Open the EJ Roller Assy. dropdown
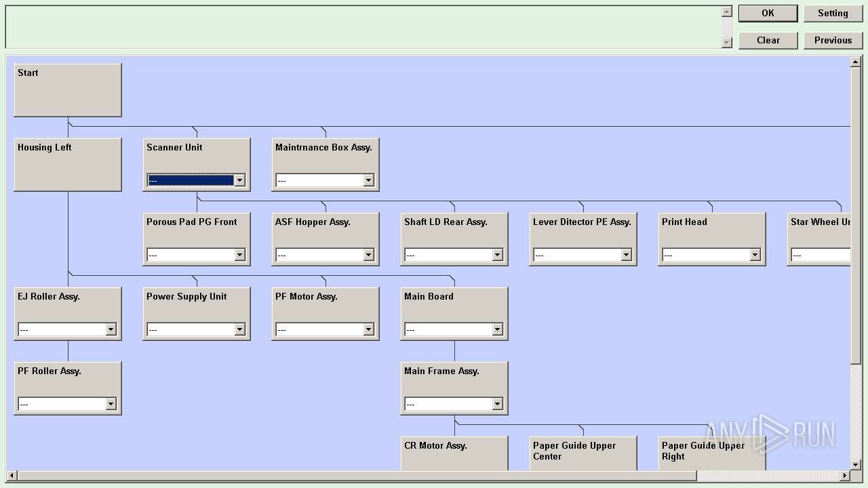The width and height of the screenshot is (868, 488). pyautogui.click(x=111, y=329)
